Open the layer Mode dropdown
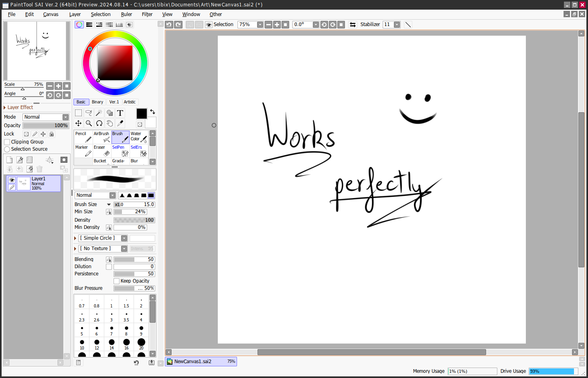Image resolution: width=588 pixels, height=378 pixels. (x=46, y=117)
